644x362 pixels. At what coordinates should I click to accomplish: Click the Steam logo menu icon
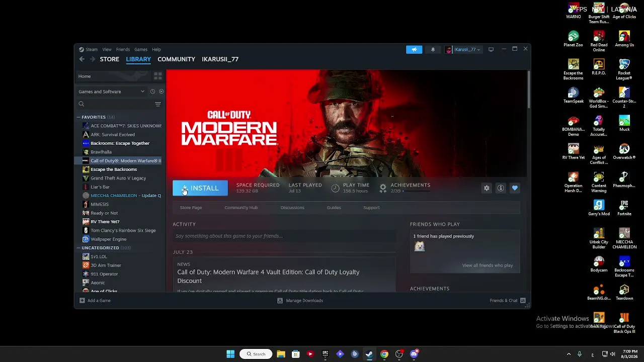[x=82, y=50]
